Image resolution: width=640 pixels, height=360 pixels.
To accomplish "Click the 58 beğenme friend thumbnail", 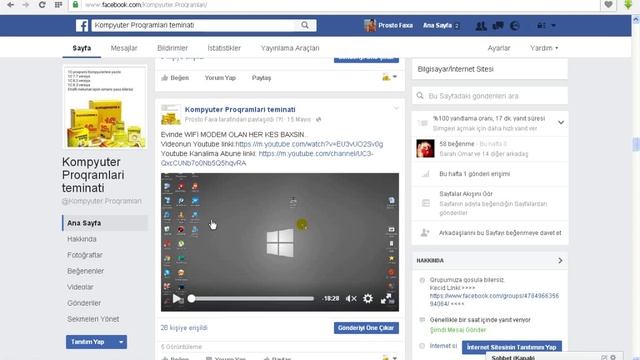I will click(x=425, y=149).
